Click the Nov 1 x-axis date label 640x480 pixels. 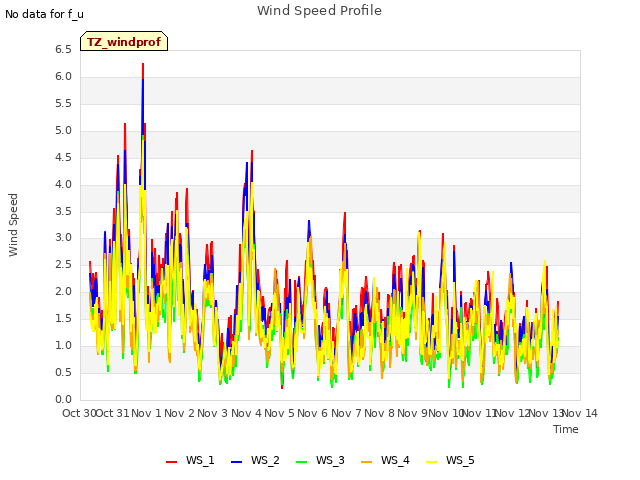146,413
